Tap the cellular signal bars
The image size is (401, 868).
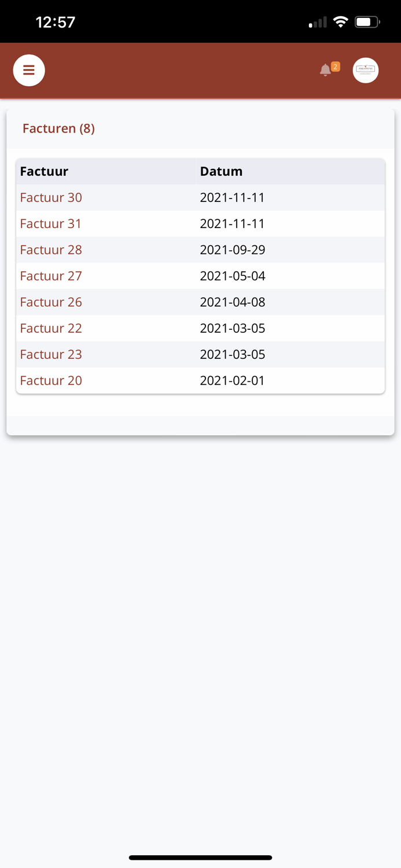coord(318,23)
